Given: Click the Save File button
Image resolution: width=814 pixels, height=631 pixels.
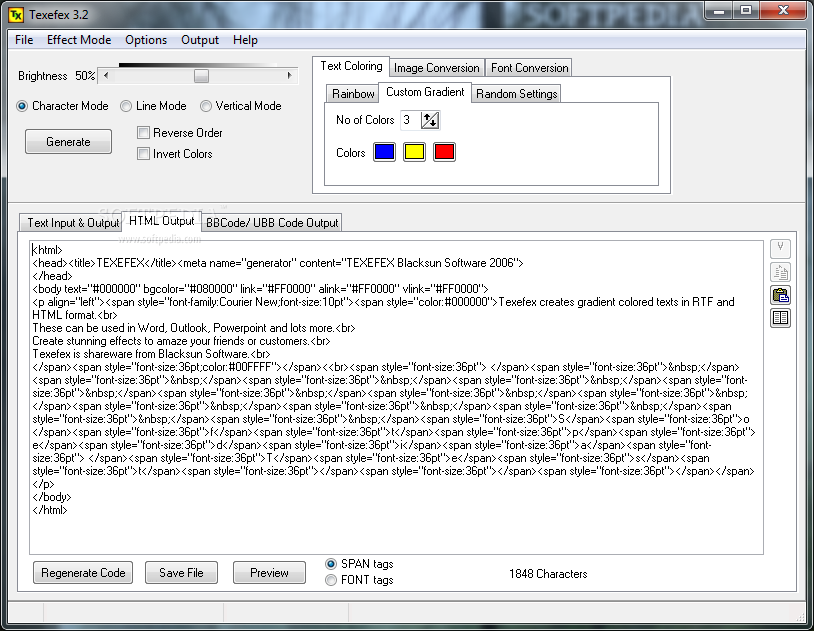Looking at the screenshot, I should tap(181, 573).
